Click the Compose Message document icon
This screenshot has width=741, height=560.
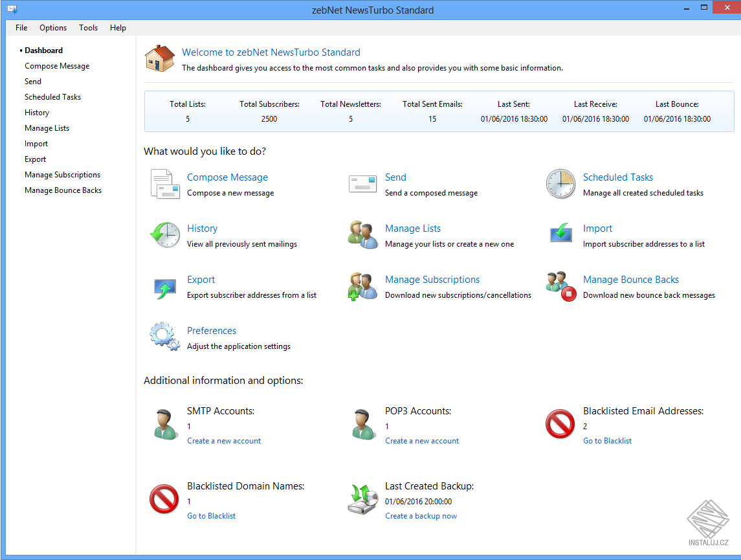point(165,184)
